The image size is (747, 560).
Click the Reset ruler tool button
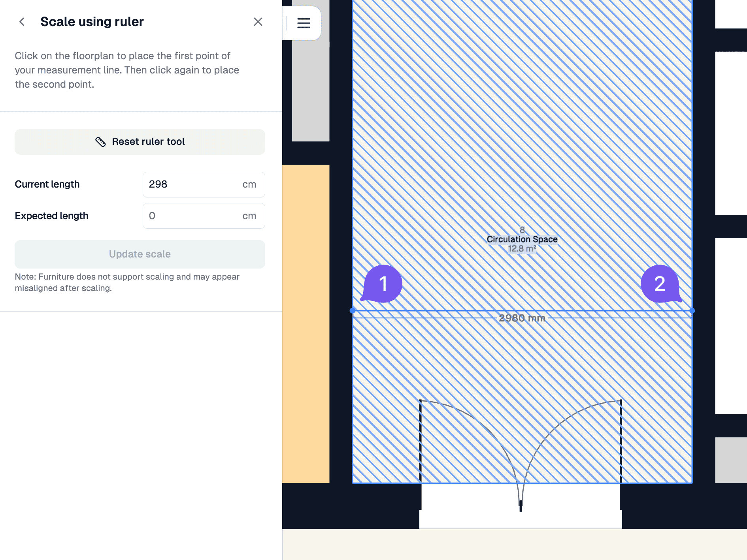pyautogui.click(x=140, y=142)
